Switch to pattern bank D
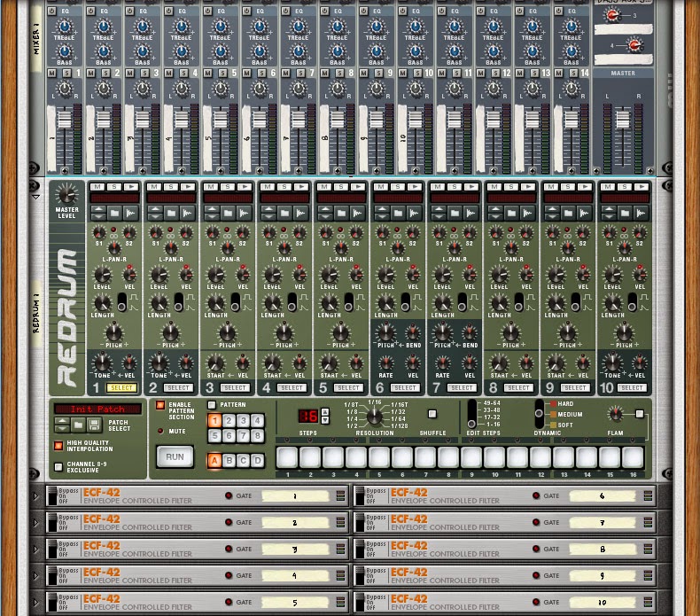The height and width of the screenshot is (616, 700). 258,461
